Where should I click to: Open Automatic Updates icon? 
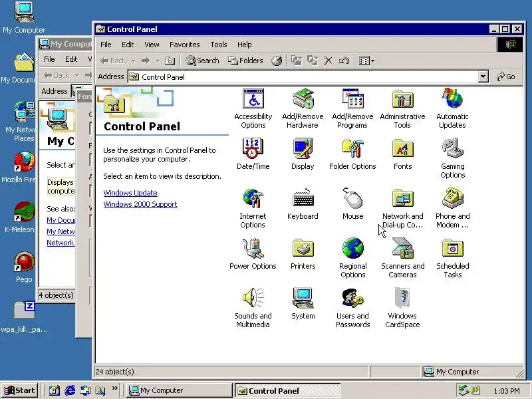click(452, 108)
